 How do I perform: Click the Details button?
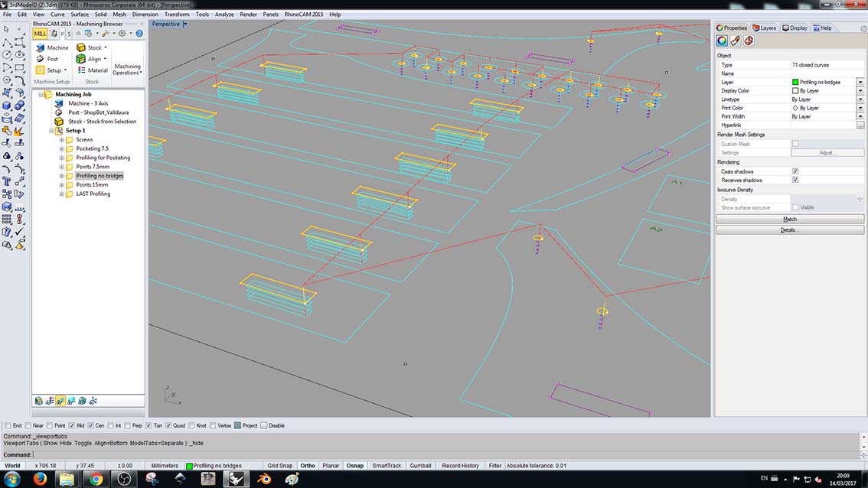pos(788,229)
